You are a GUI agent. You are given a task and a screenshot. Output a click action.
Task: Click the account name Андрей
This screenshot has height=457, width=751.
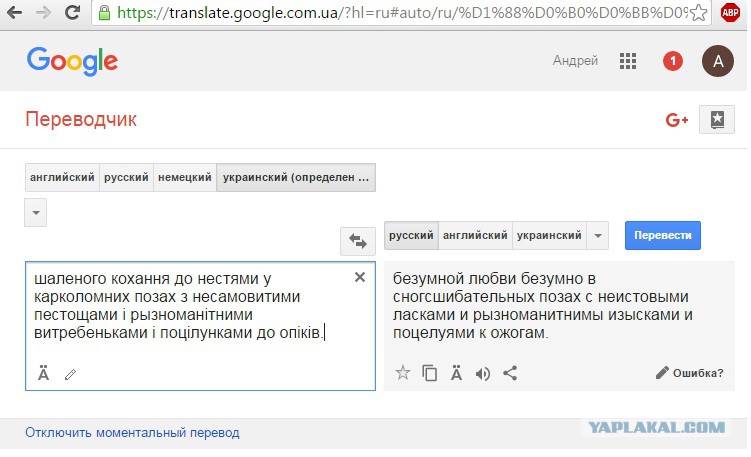point(575,60)
